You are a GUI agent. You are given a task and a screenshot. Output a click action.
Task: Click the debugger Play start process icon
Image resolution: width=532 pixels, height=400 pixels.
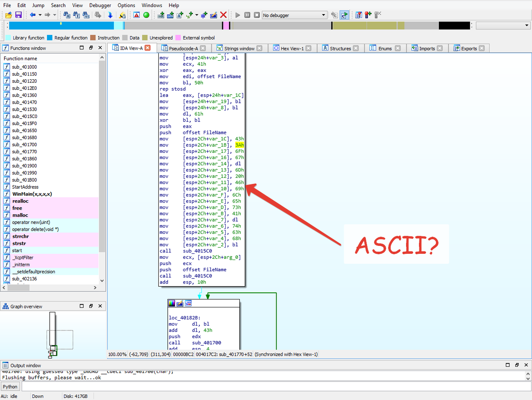238,15
